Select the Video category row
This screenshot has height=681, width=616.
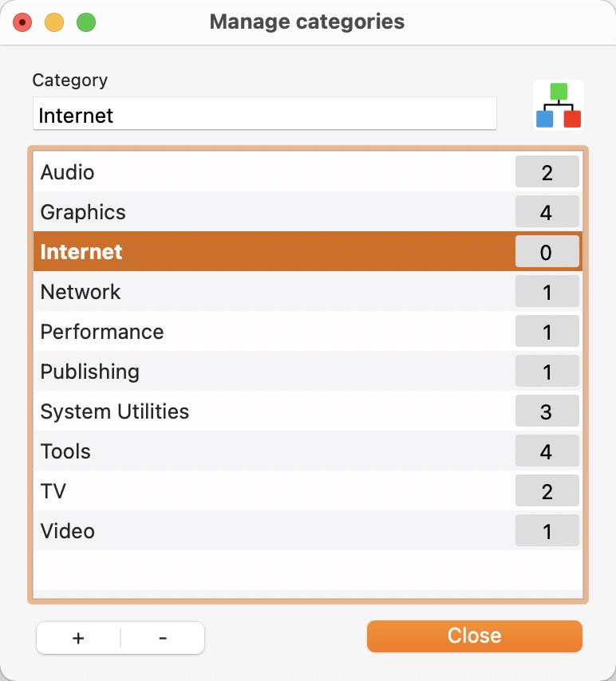[x=308, y=531]
